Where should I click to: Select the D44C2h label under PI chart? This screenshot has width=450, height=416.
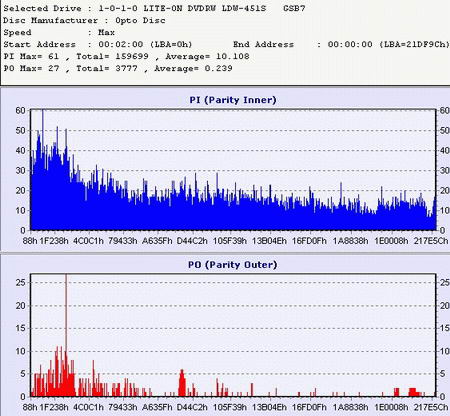192,240
